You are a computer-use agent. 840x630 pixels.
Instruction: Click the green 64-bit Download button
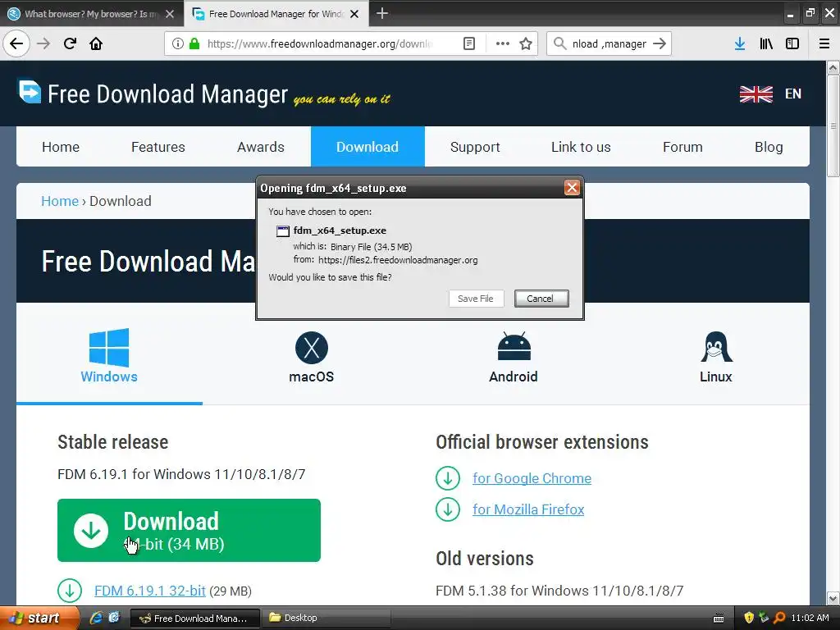click(189, 531)
